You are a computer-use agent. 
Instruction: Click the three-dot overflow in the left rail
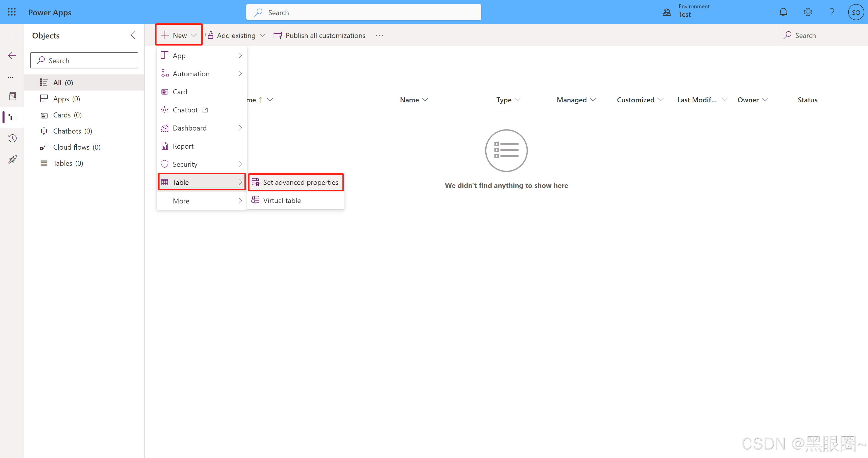pos(10,77)
